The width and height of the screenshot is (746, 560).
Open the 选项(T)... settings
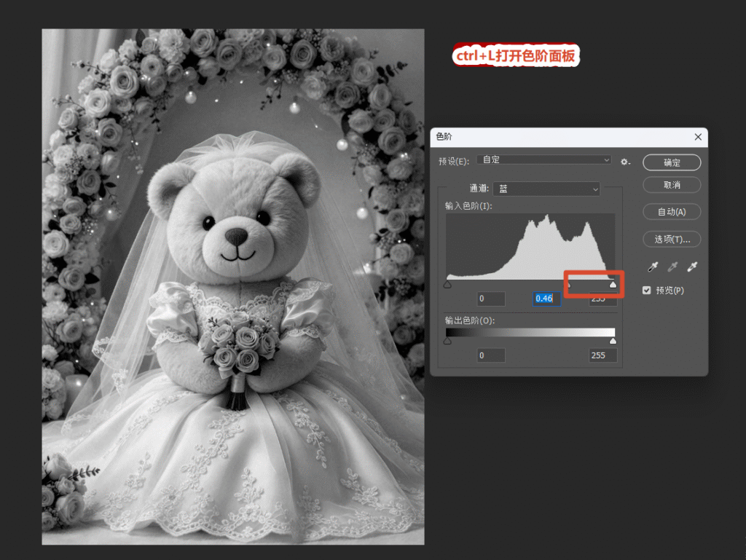coord(672,239)
